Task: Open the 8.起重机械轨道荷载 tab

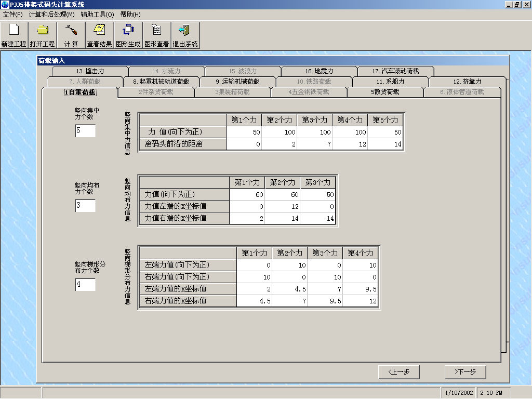Action: (x=161, y=82)
